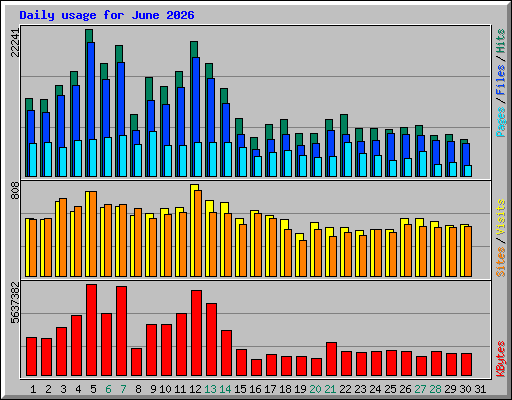The height and width of the screenshot is (400, 512).
Task: Click the blue Files bar for day 25
Action: (x=391, y=147)
